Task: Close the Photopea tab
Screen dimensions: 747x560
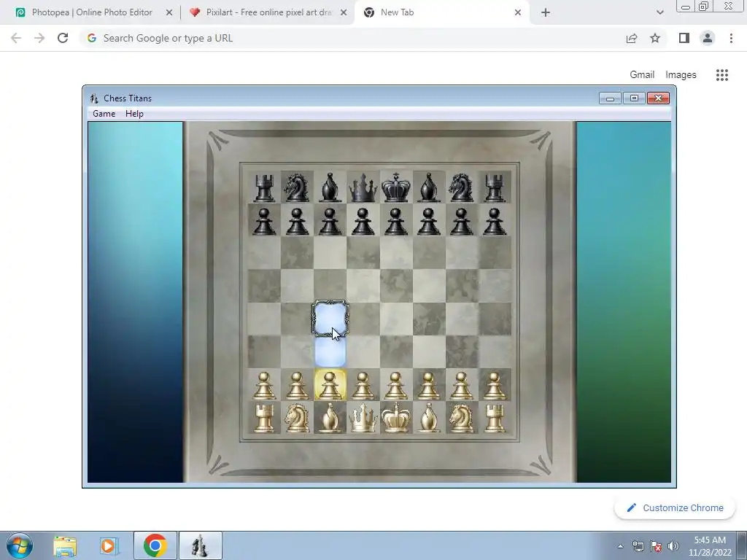Action: pos(169,13)
